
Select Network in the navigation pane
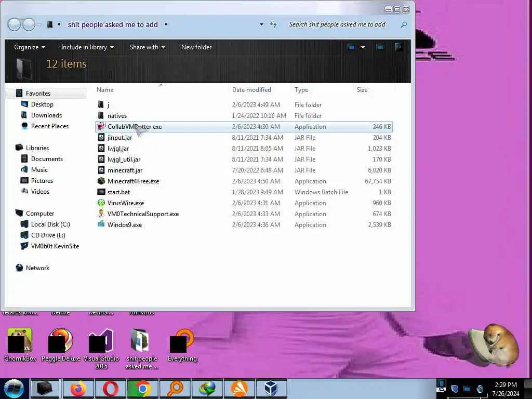[x=37, y=268]
